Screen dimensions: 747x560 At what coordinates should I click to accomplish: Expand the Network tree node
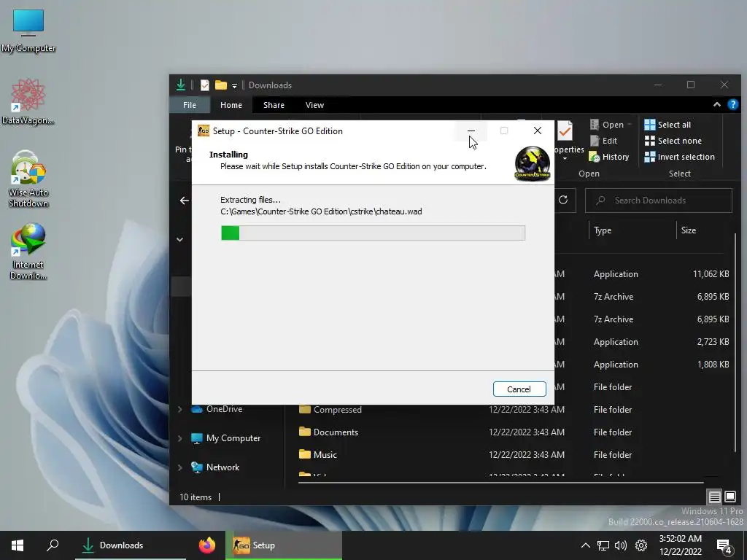pyautogui.click(x=180, y=467)
